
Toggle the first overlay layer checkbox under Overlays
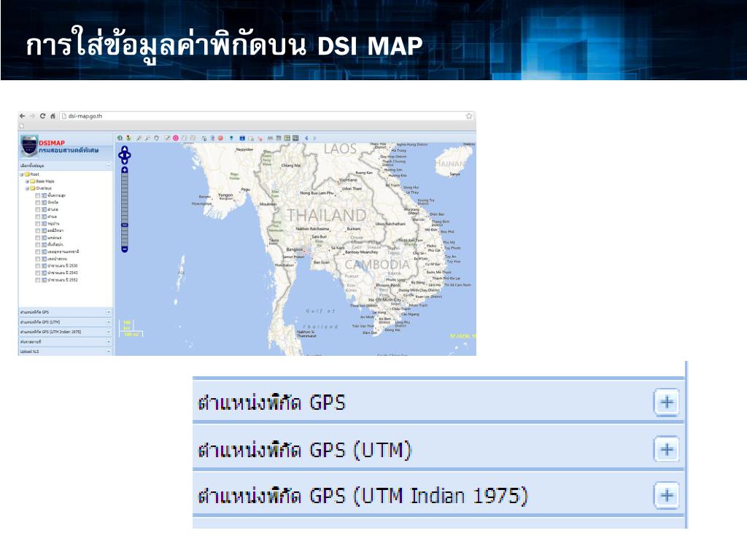tap(38, 195)
